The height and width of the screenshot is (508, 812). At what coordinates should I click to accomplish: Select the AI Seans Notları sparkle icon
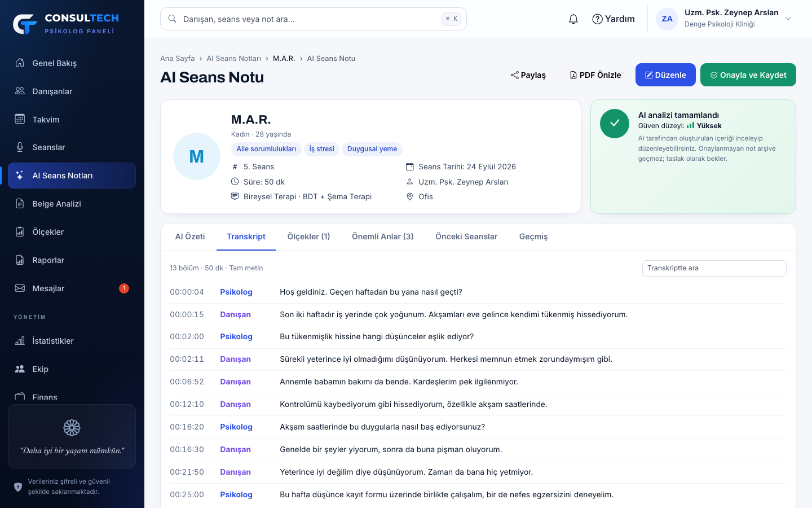point(20,176)
